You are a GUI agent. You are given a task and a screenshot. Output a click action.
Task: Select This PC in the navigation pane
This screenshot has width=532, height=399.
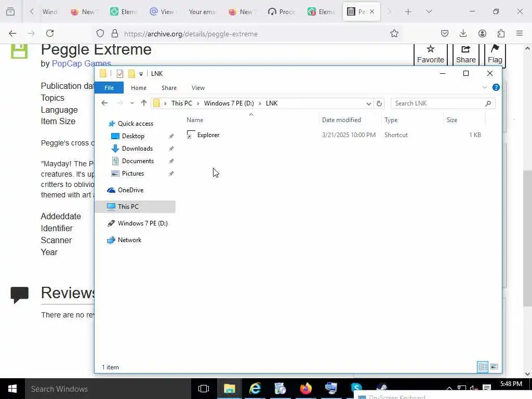tap(135, 207)
